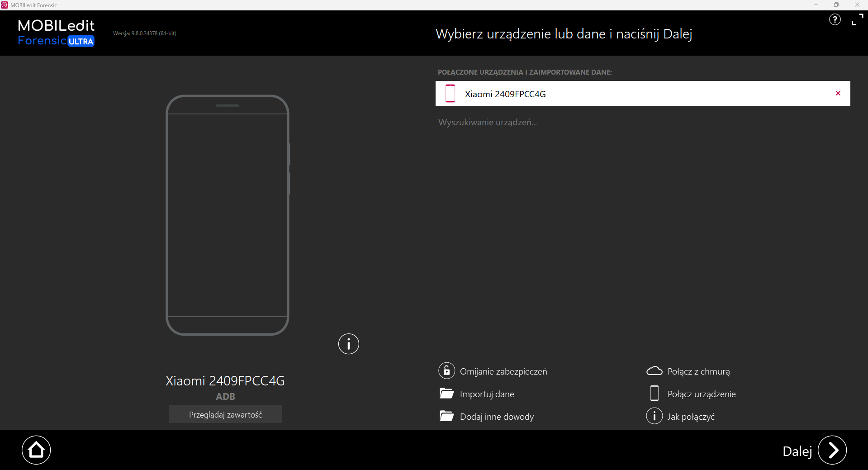Click the MOBILedit app icon in title bar

pos(5,5)
